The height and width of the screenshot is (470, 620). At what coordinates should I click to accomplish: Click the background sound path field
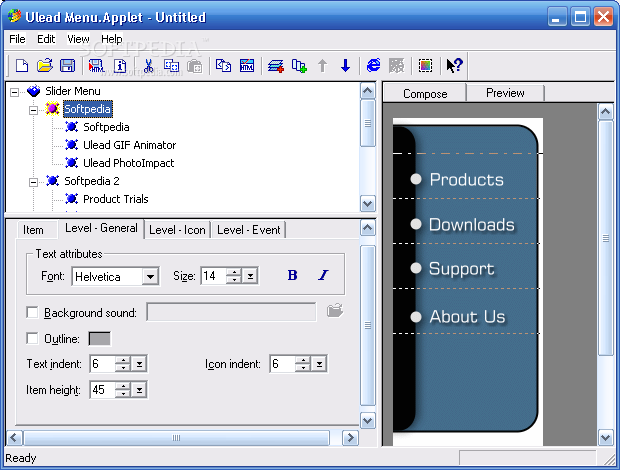231,312
